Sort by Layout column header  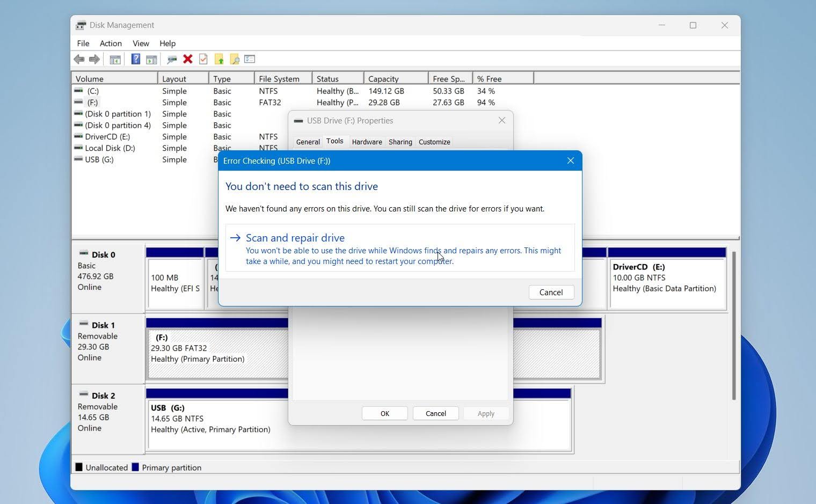pyautogui.click(x=184, y=79)
